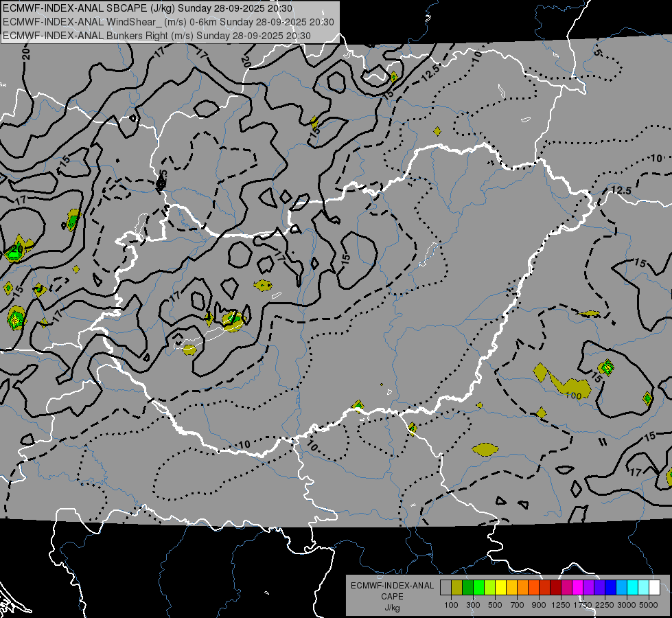Screen dimensions: 672x618
Task: Select the gray swatch in the CAPE legend
Action: pyautogui.click(x=445, y=588)
